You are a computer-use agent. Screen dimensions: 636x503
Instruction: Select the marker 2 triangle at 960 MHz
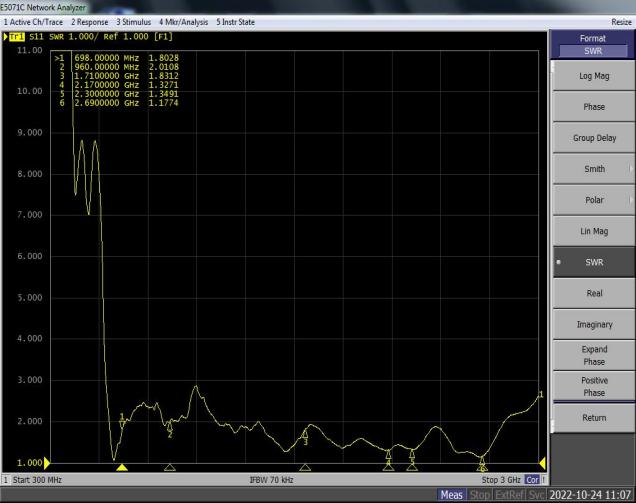point(170,467)
